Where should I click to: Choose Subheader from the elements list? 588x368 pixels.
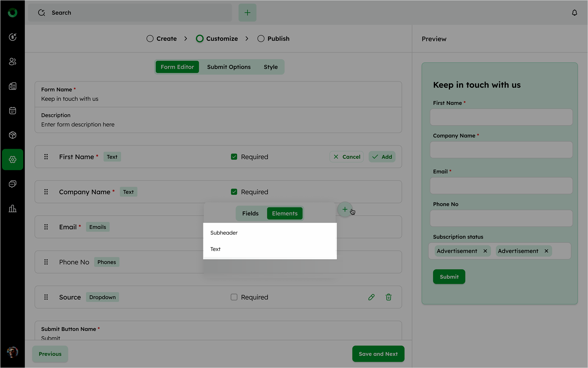(x=224, y=233)
